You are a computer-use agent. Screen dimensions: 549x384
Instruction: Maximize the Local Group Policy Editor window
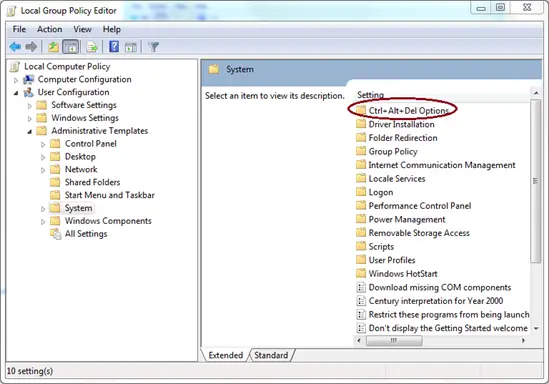point(500,7)
